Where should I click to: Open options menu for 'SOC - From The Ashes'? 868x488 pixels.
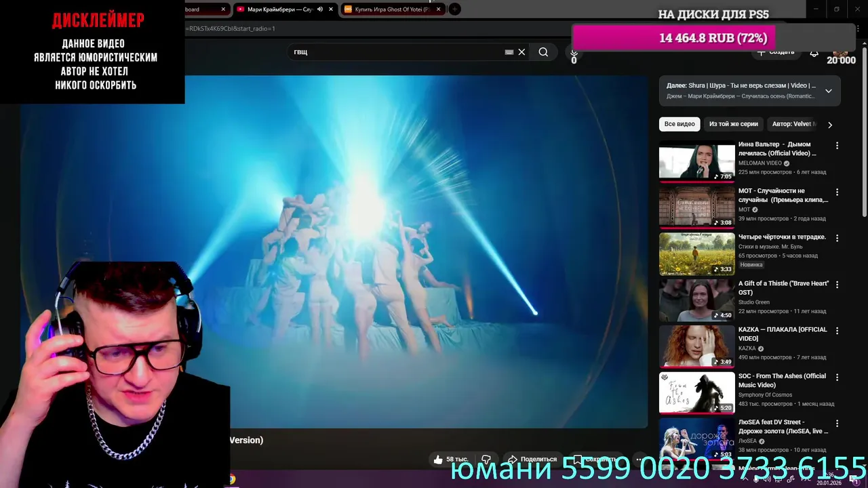coord(837,377)
